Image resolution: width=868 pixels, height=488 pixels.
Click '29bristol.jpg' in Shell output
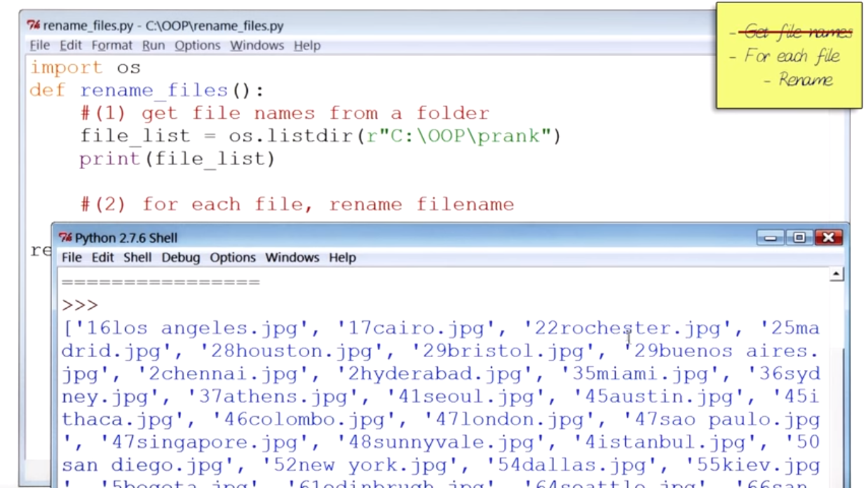504,351
